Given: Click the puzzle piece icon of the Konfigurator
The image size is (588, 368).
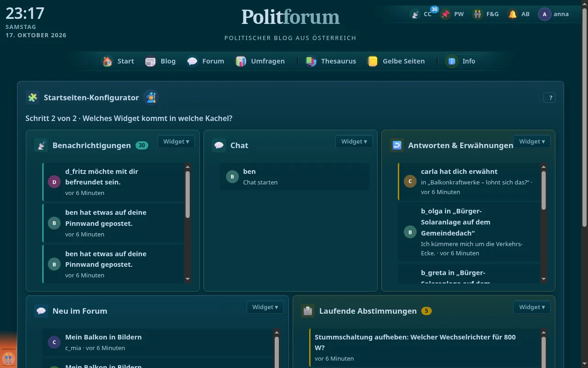Looking at the screenshot, I should coord(33,98).
